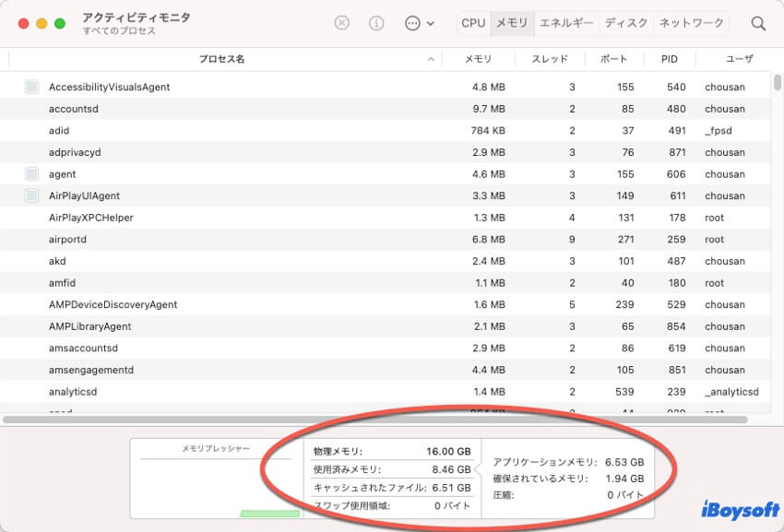
Task: Click the search magnifier icon
Action: (758, 23)
